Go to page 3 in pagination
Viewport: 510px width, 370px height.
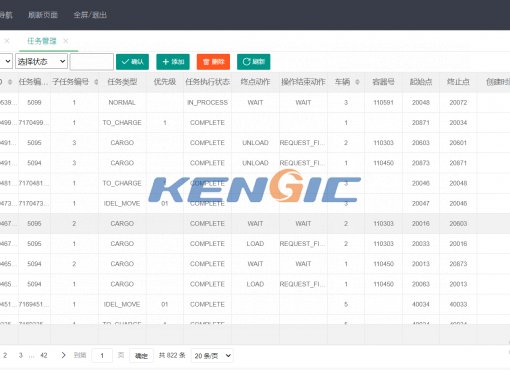click(x=21, y=355)
